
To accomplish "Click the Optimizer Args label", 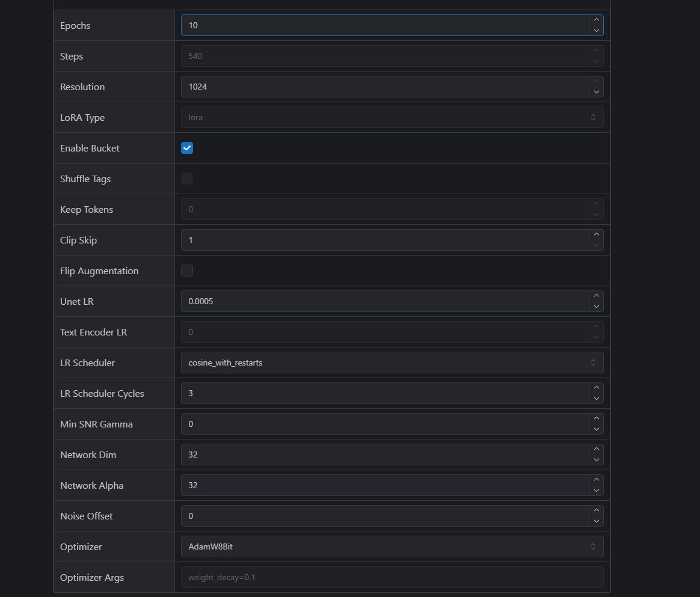I will coord(92,578).
